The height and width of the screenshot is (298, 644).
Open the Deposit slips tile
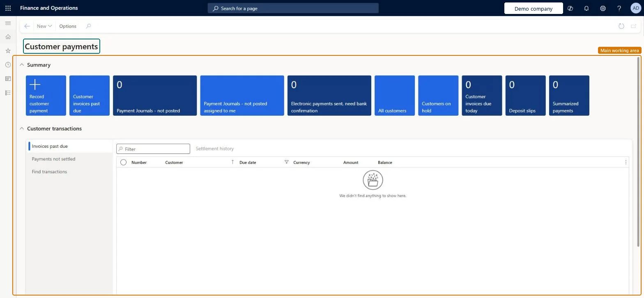coord(526,96)
